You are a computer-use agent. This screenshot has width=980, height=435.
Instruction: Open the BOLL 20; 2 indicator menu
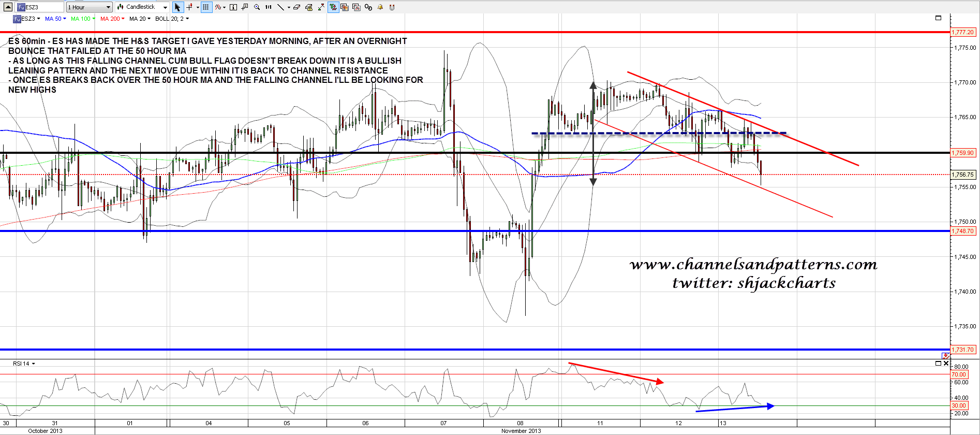coord(172,19)
